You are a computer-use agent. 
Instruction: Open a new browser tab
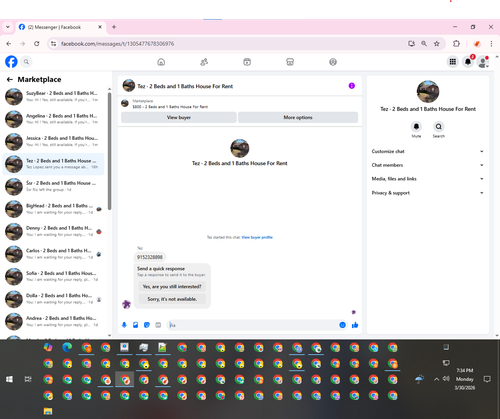[114, 27]
